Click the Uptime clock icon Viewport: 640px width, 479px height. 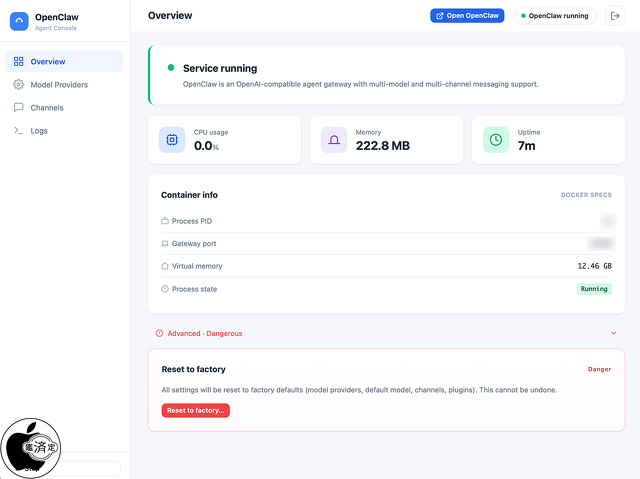pos(496,140)
